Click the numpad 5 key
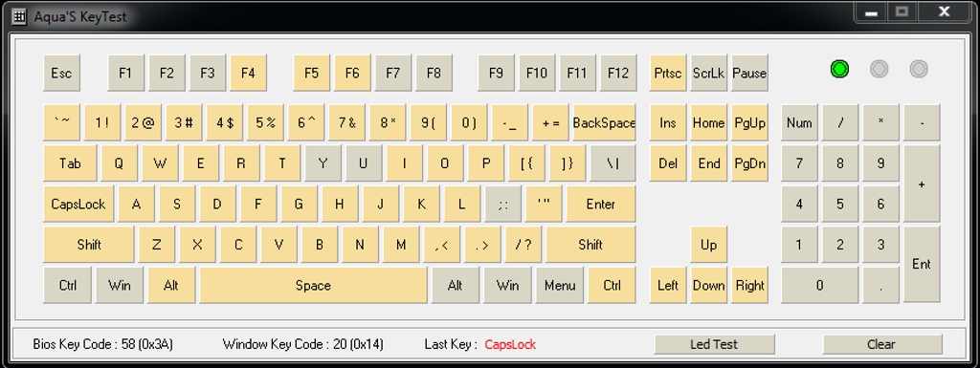Viewport: 980px width, 368px height. click(840, 204)
